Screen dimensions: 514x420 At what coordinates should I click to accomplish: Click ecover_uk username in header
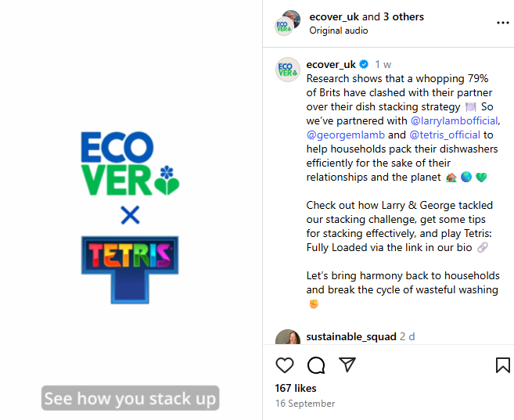(x=334, y=16)
